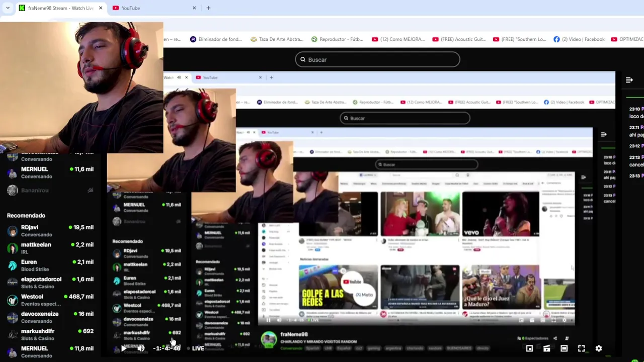Open (FREE) Acoustic Guit... bookmark
This screenshot has height=362, width=644.
point(459,39)
